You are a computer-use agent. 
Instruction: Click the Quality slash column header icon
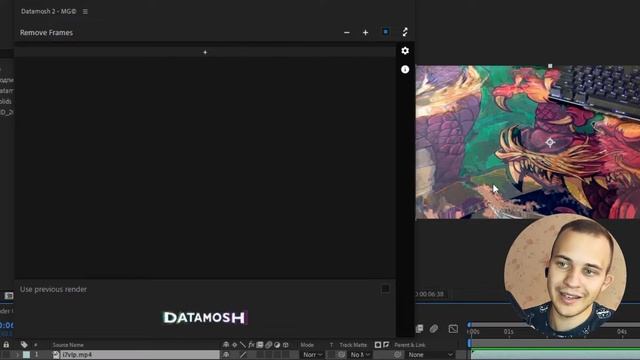click(x=243, y=345)
